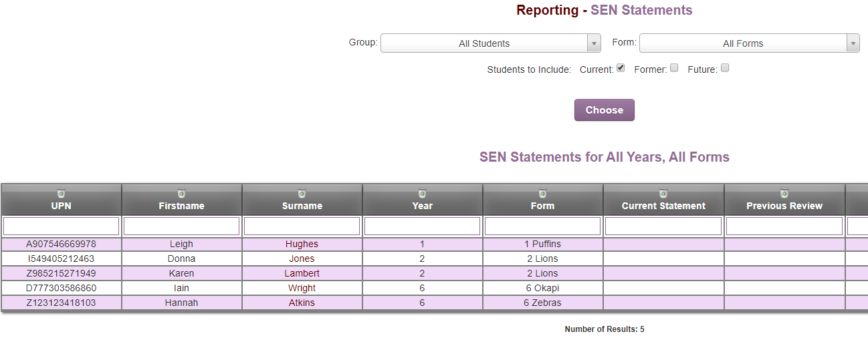Click the Reporting - SEN Statements page title
Viewport: 868px width, 346px height.
point(605,10)
